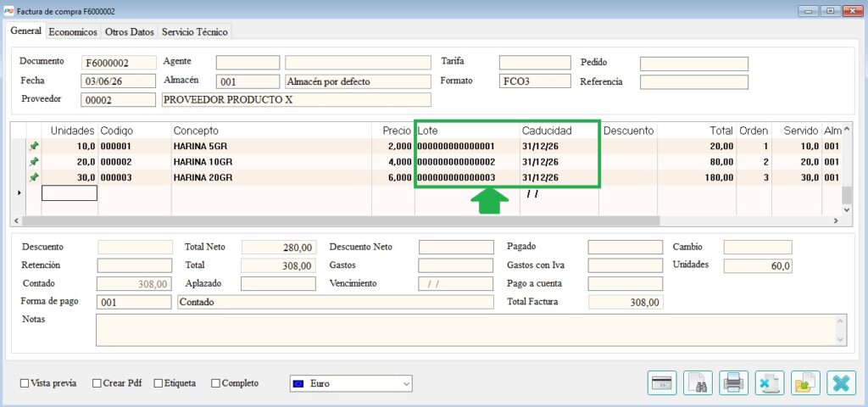Viewport: 868px width, 407px height.
Task: Click the delete document icon button
Action: click(x=770, y=382)
